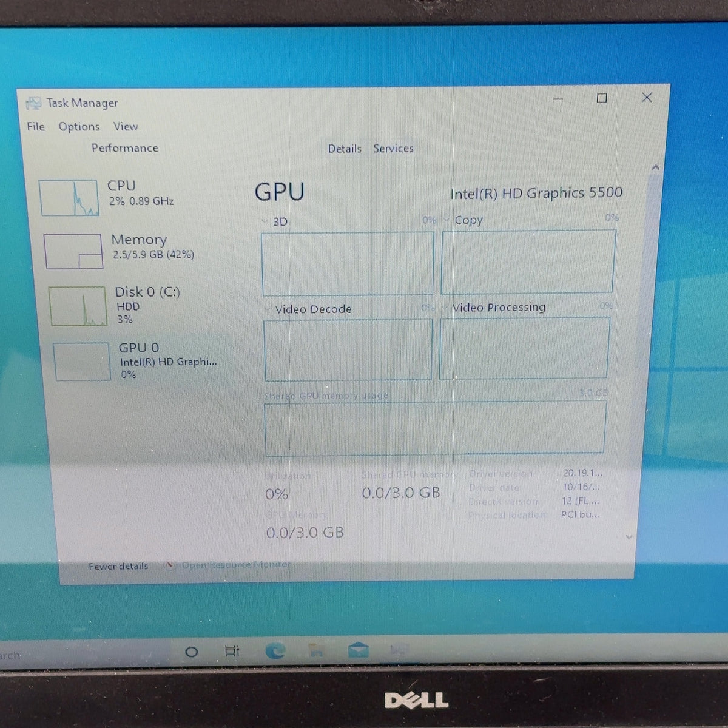The width and height of the screenshot is (728, 728).
Task: Click the driver version value 20.19.1...
Action: (x=582, y=473)
